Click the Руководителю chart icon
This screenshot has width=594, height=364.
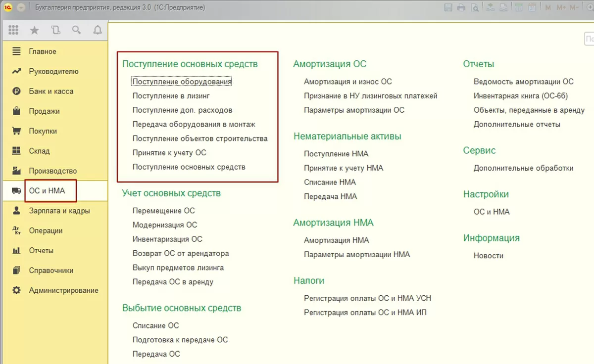[x=16, y=71]
